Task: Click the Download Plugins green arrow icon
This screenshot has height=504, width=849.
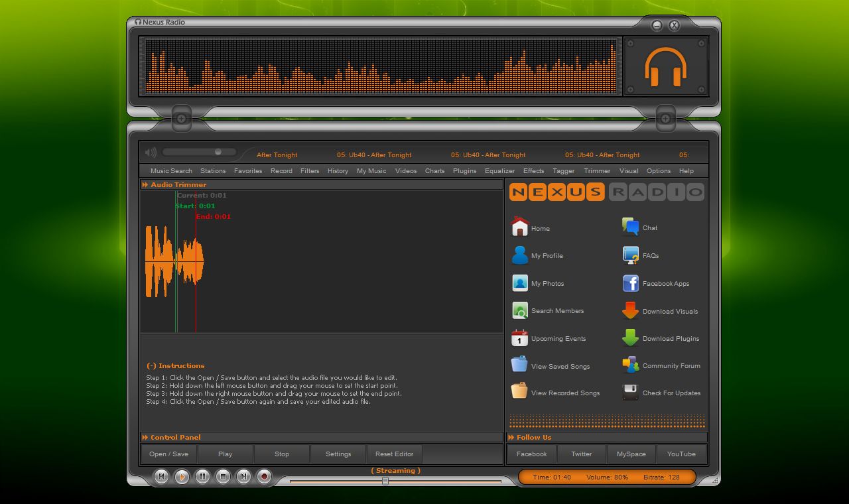Action: point(630,338)
